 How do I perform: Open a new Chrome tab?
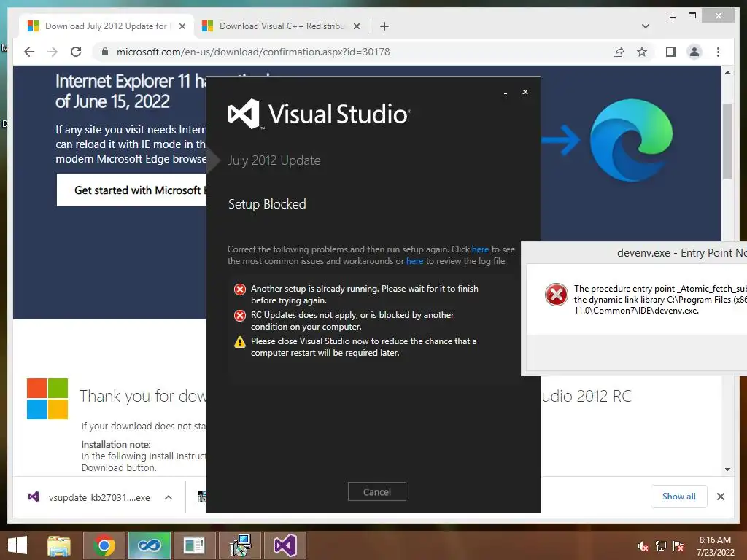384,26
